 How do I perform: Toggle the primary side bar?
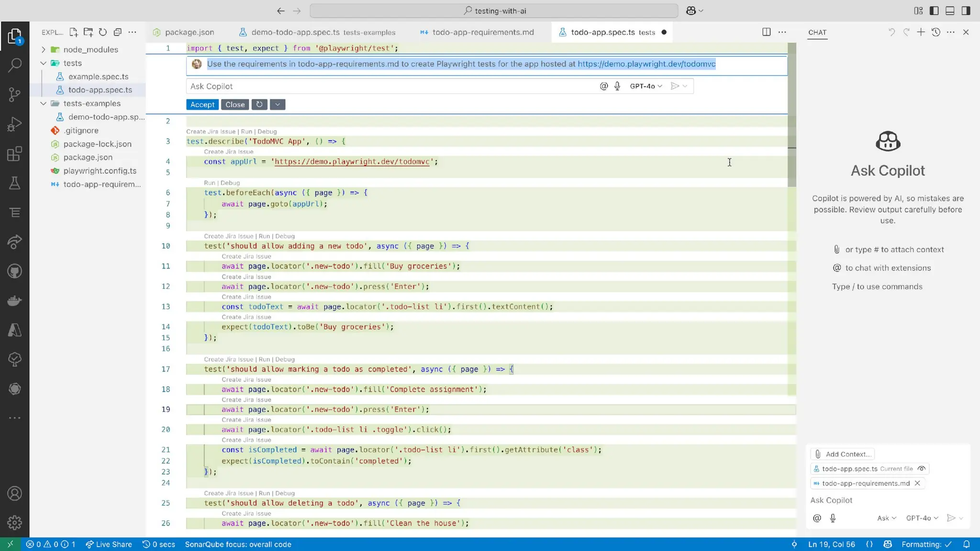[x=934, y=11]
